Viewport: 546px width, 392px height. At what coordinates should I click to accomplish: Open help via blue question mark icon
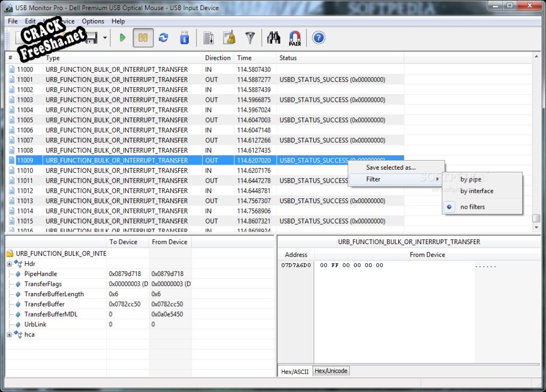coord(318,38)
